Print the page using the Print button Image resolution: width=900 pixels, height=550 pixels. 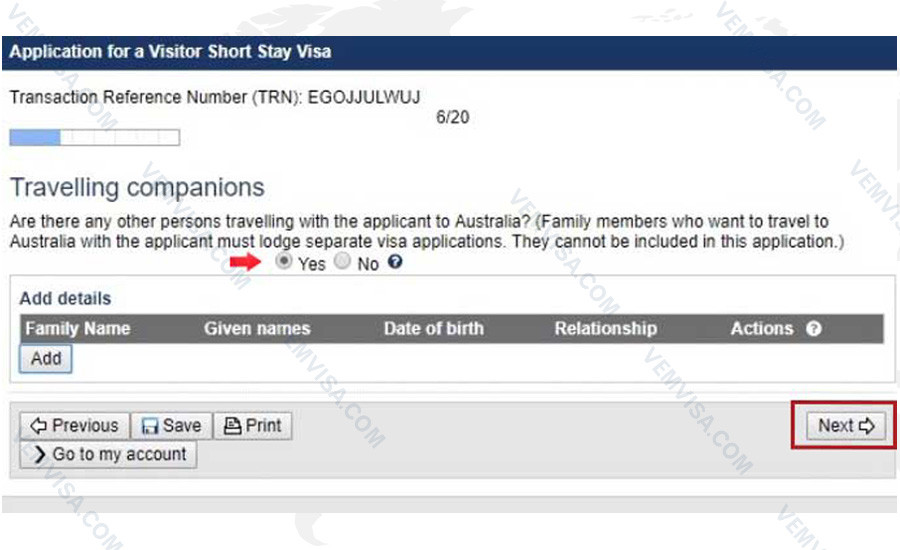253,425
